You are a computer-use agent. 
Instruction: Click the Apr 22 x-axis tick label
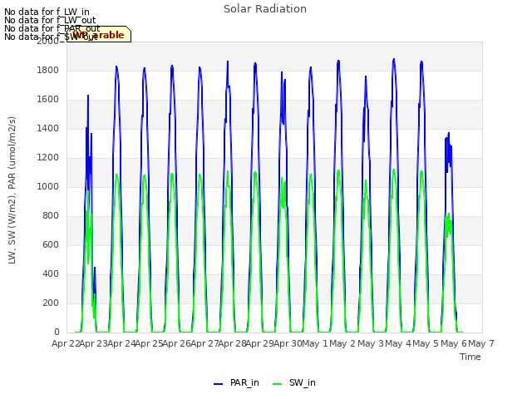65,343
